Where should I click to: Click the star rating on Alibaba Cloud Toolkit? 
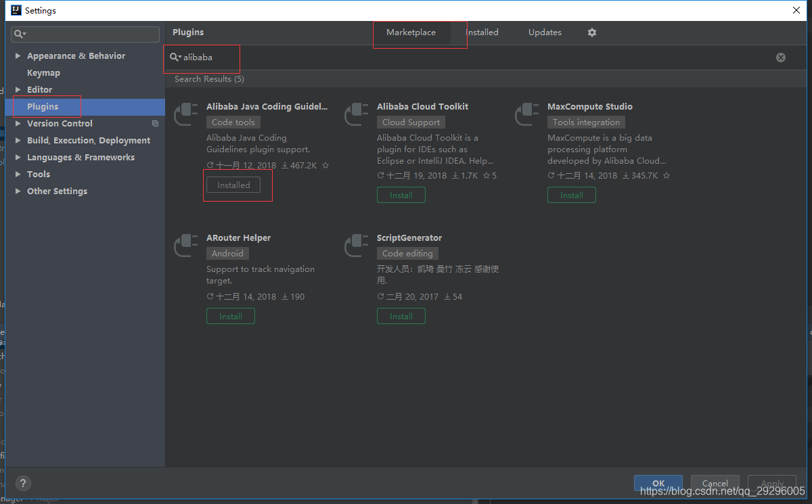[490, 175]
